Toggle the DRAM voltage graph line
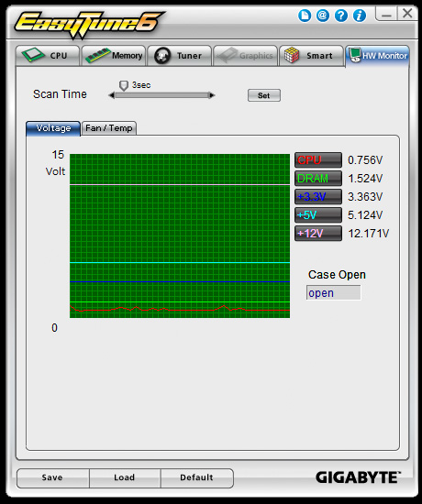 point(318,179)
